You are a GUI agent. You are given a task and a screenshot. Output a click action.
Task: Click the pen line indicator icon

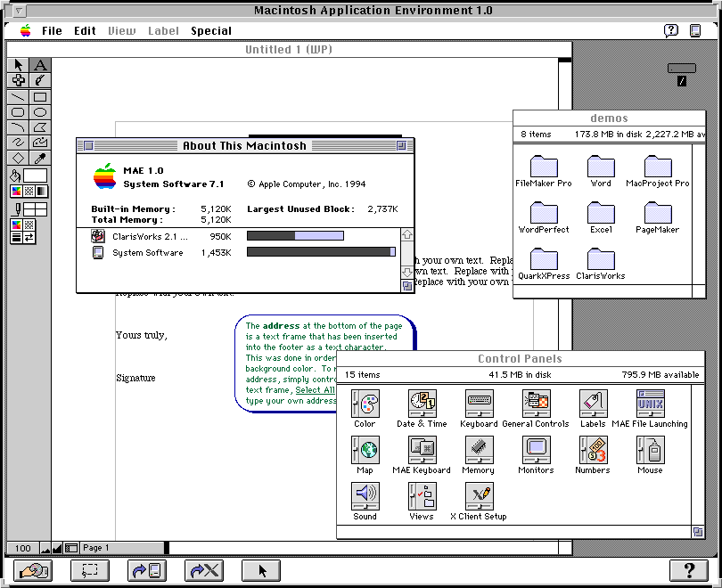[17, 209]
